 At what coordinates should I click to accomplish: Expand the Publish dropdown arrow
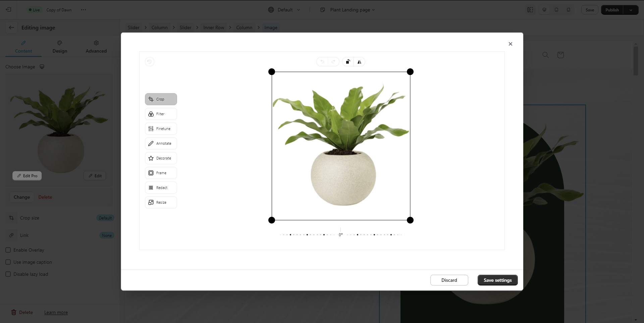pos(631,10)
